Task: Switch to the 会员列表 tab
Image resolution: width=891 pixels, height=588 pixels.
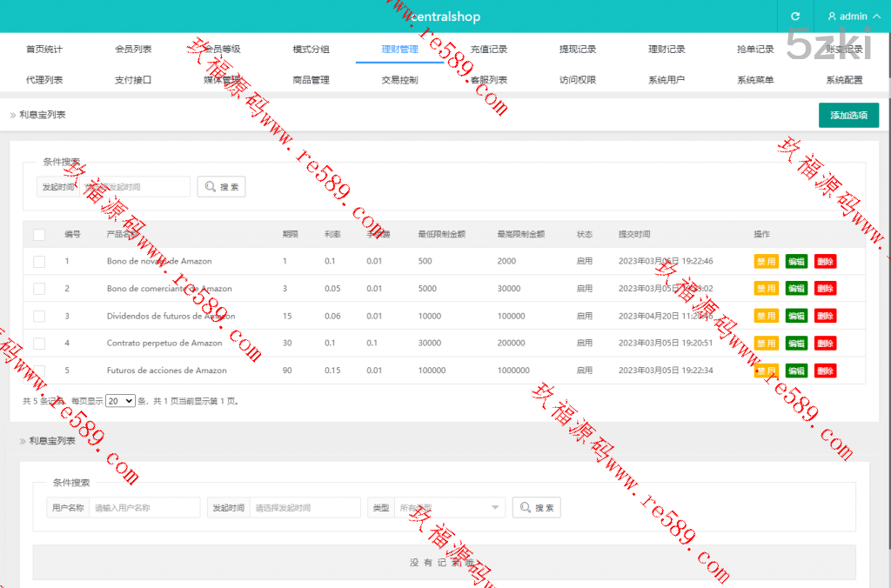Action: pos(133,50)
